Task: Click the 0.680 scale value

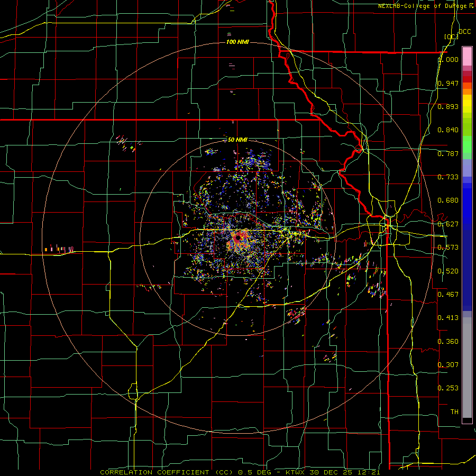Action: [x=448, y=200]
